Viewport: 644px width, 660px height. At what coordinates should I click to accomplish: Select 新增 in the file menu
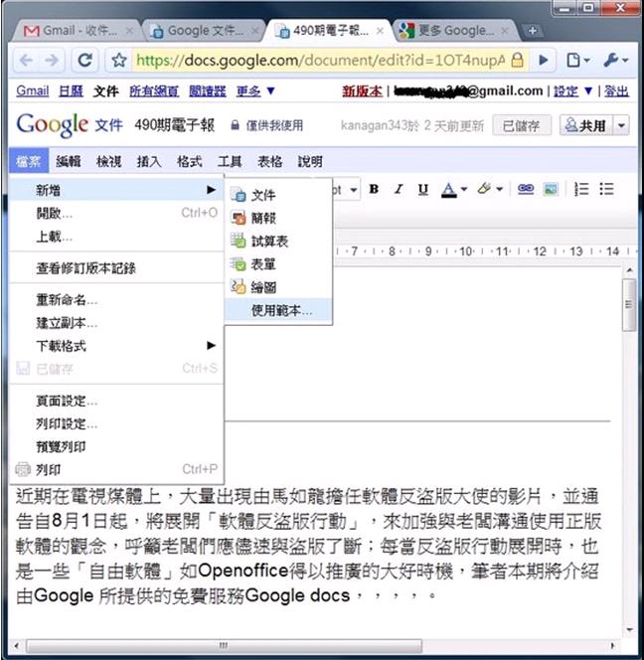(116, 190)
